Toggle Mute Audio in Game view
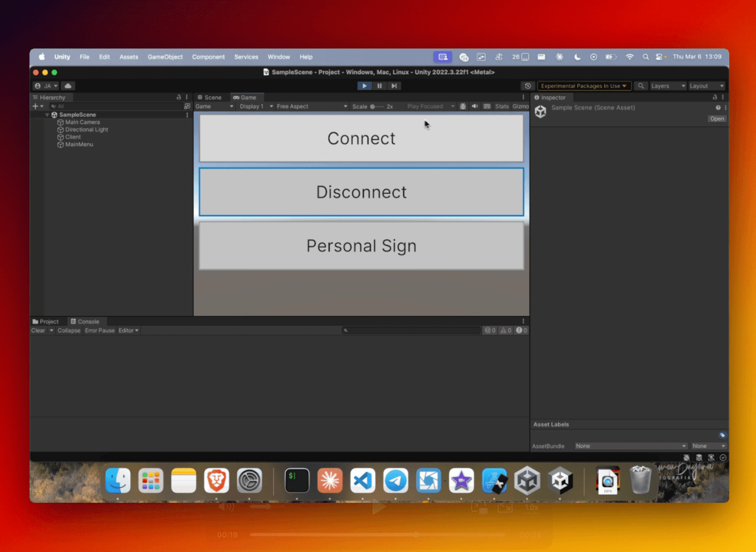756x552 pixels. pos(475,106)
